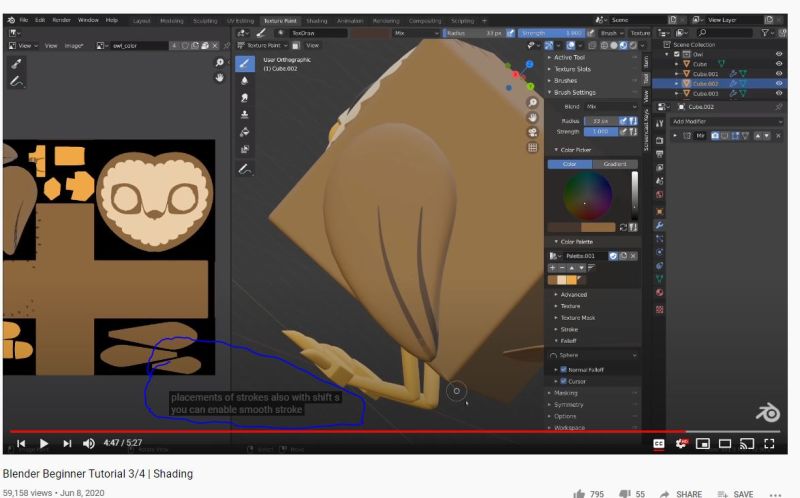Switch to the Sculpting workspace tab
This screenshot has height=498, width=800.
(x=205, y=21)
